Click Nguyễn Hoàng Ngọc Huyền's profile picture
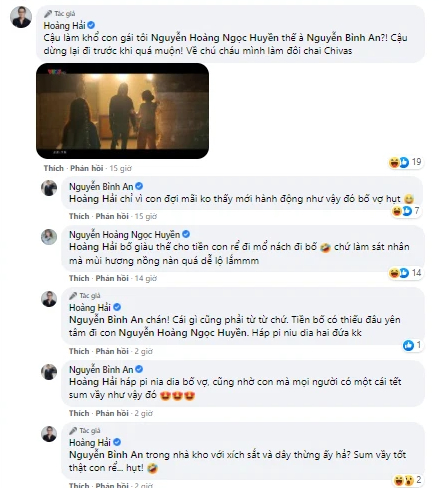 coord(49,237)
